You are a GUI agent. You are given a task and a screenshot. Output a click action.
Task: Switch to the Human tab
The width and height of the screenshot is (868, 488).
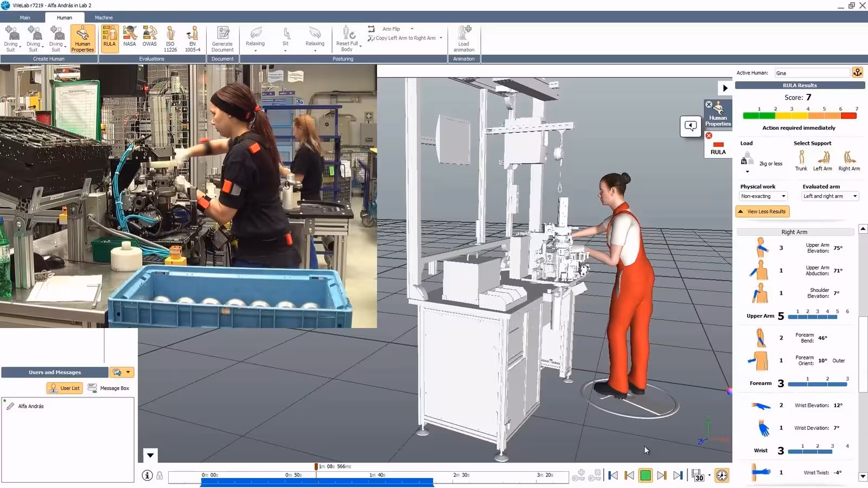pyautogui.click(x=65, y=17)
